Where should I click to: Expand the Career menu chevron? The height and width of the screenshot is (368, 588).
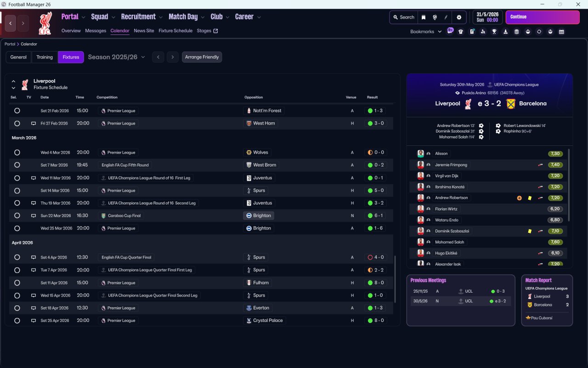259,17
